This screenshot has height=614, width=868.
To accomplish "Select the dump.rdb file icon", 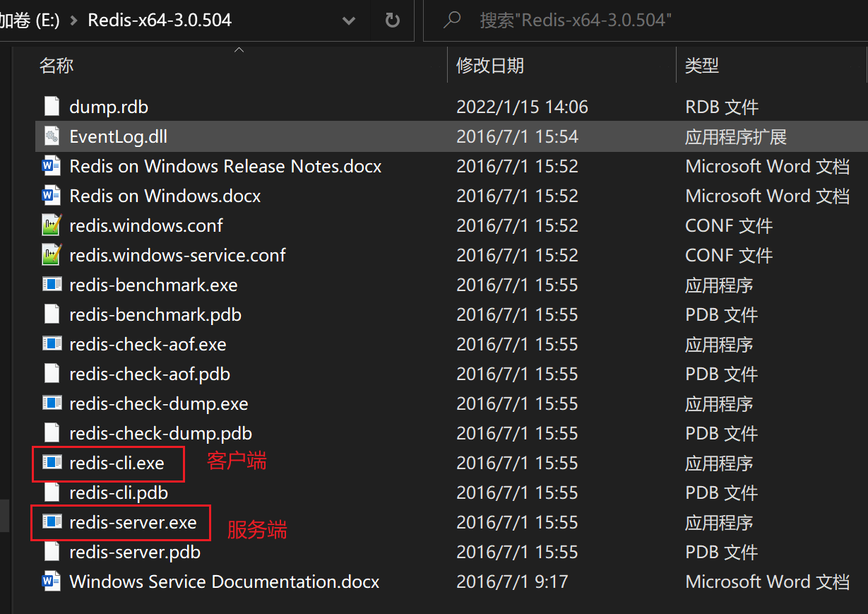I will coord(52,107).
